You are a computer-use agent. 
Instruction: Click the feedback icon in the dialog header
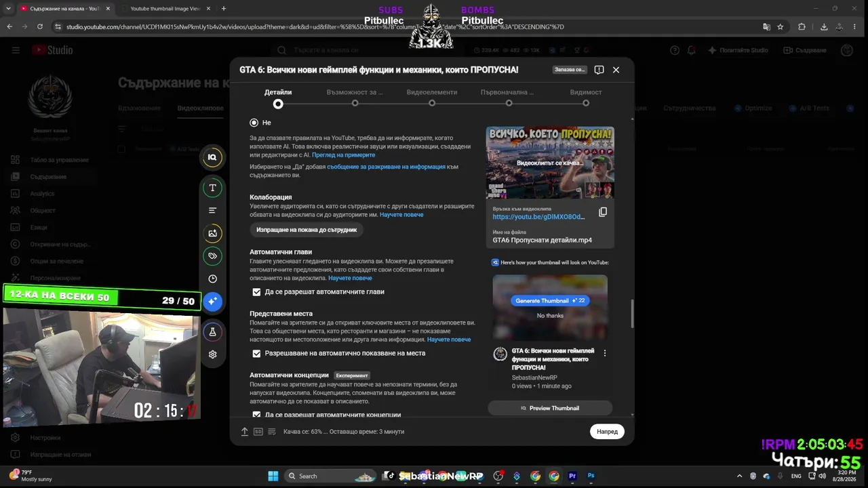point(599,70)
